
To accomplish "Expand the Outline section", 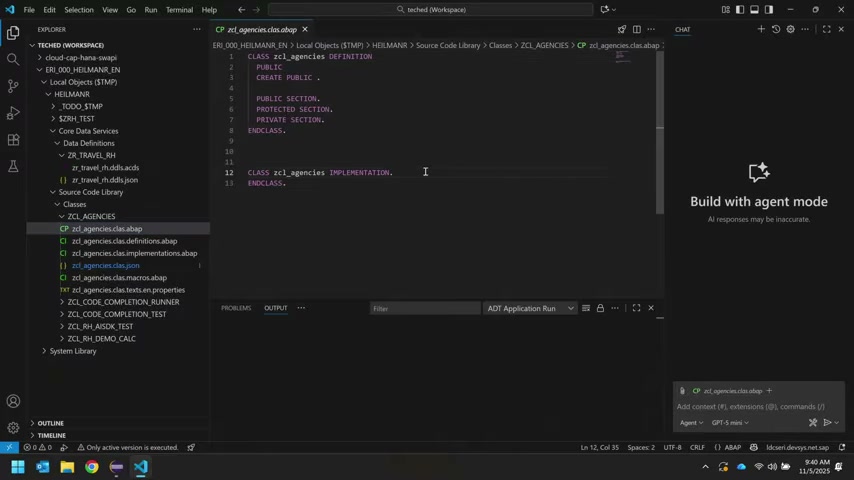I will click(x=50, y=423).
